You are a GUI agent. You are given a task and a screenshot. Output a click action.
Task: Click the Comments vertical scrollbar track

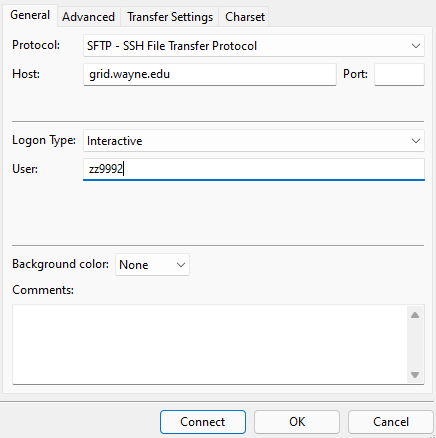point(415,345)
